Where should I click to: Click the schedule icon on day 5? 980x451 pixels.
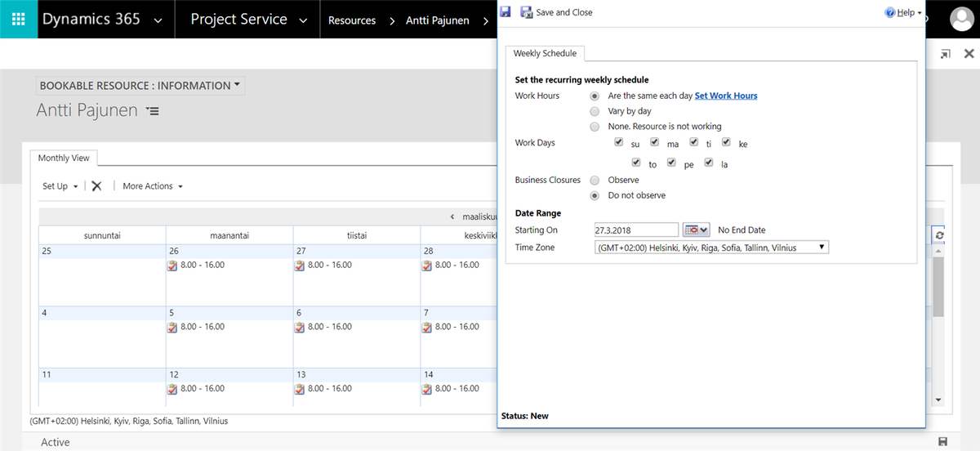(x=172, y=327)
